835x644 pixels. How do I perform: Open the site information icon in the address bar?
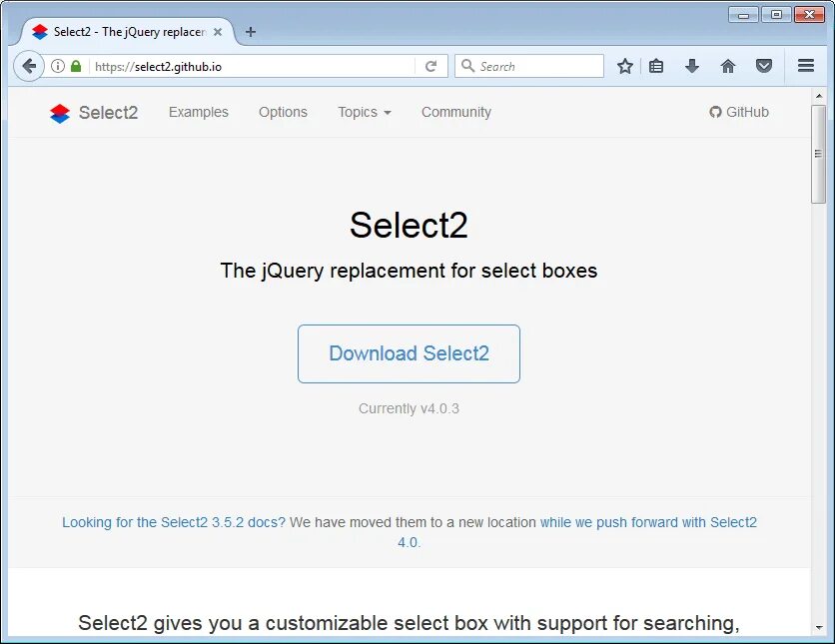(58, 66)
